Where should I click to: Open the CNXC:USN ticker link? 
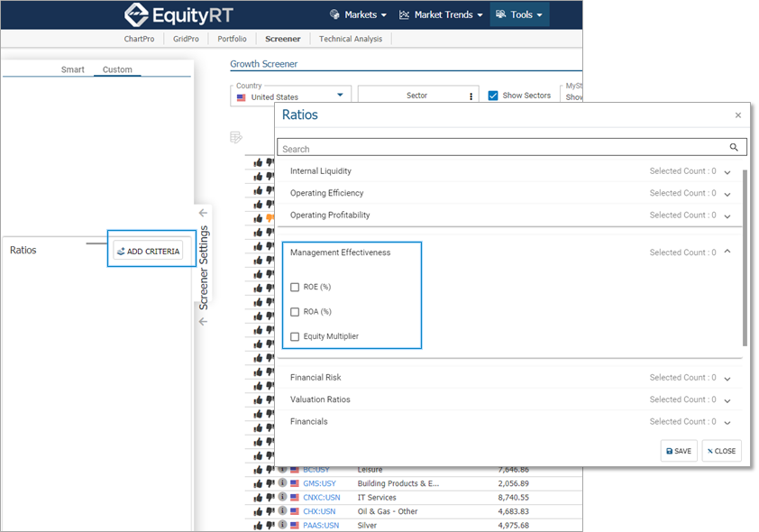tap(322, 497)
